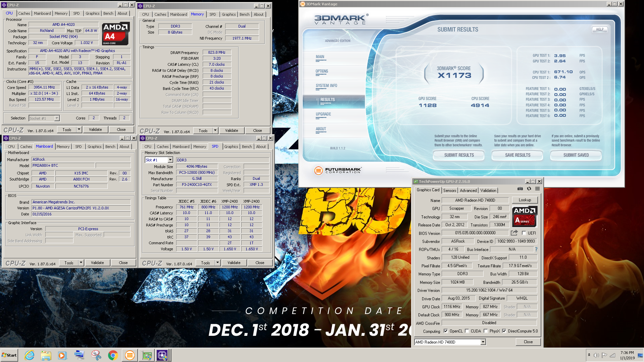This screenshot has width=644, height=362.
Task: Expand Tools arrow in CPU-Z Mainboard window
Action: click(x=81, y=263)
